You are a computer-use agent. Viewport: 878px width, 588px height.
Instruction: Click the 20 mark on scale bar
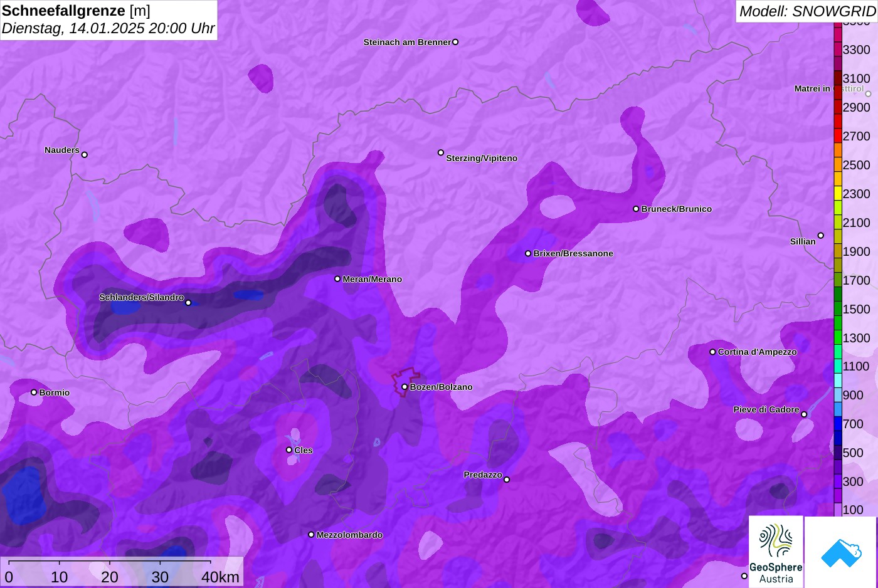(110, 577)
